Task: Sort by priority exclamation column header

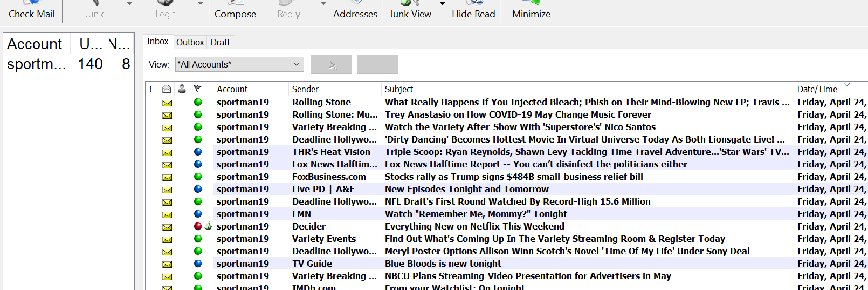Action: coord(150,89)
